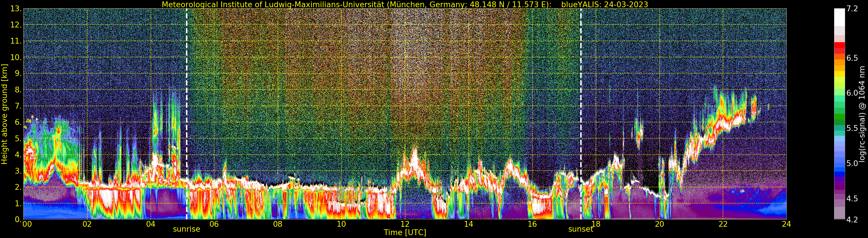Click the 'Height above ground [km]' y-axis label
Screen dimensions: 868x238
pos(4,114)
